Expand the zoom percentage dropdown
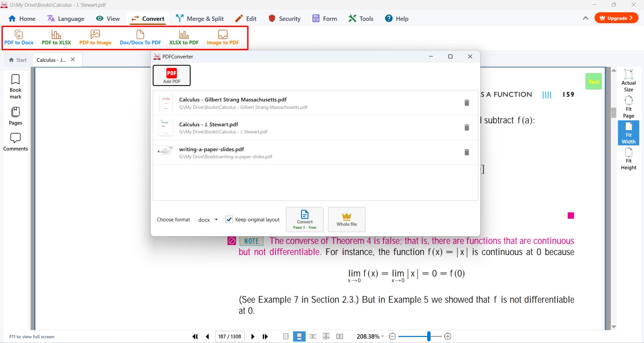 point(382,336)
